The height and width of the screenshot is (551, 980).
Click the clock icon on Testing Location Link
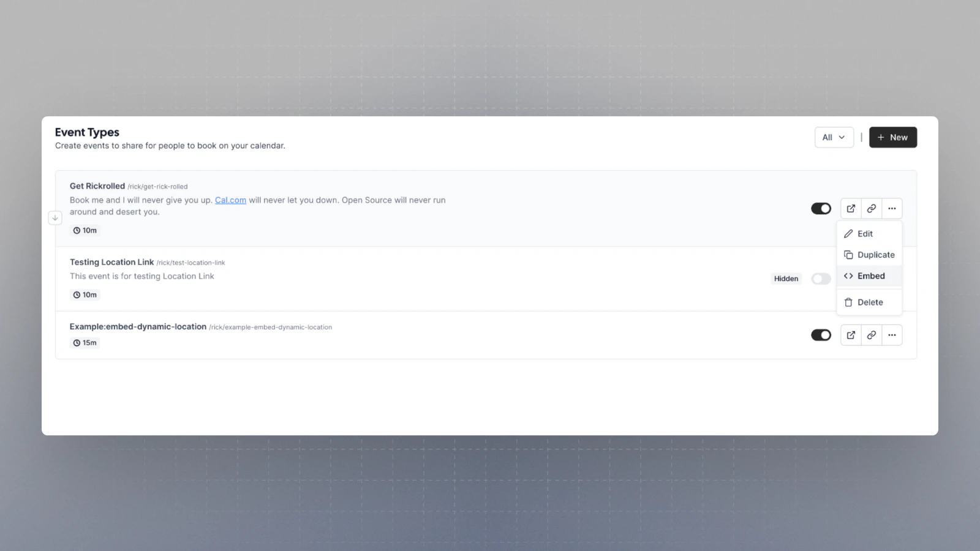77,294
